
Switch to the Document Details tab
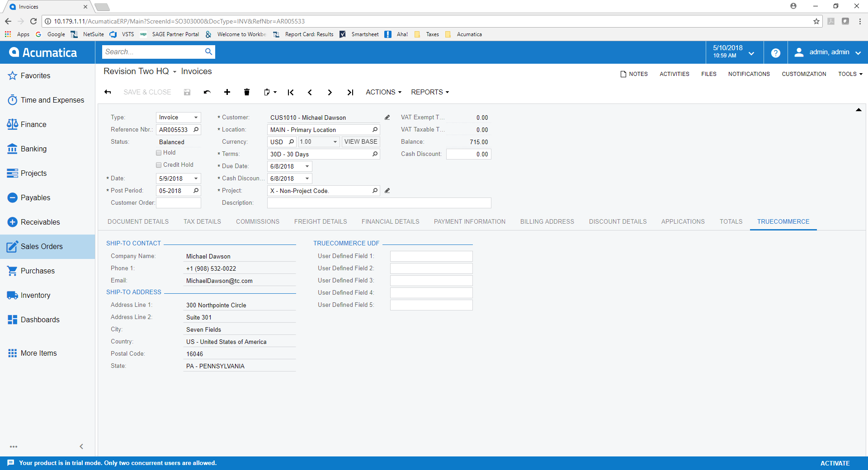click(x=138, y=221)
